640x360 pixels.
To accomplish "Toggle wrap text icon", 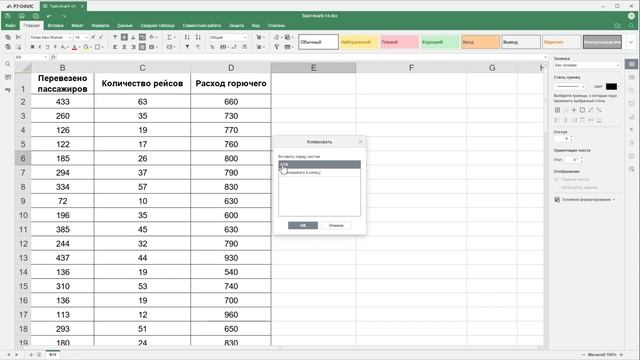I will coord(142,37).
